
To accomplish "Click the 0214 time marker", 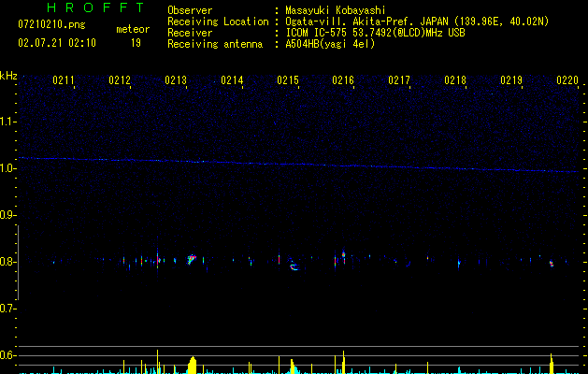I will [x=232, y=80].
